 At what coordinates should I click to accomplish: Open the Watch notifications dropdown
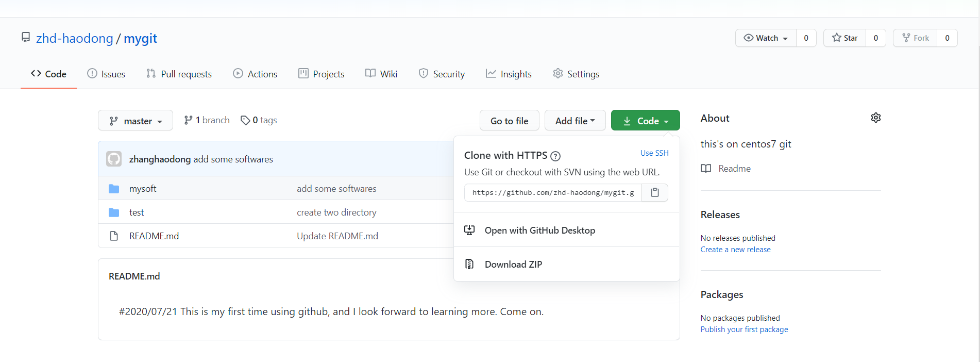766,38
